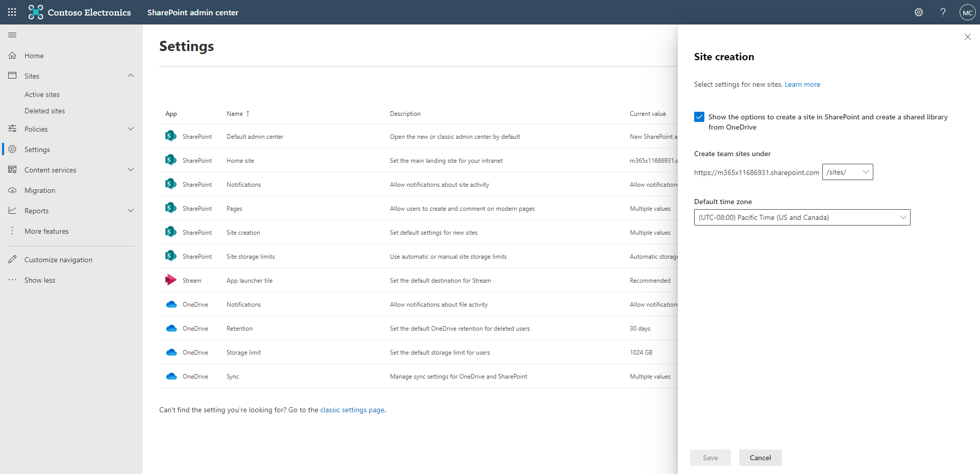Image resolution: width=980 pixels, height=474 pixels.
Task: Click the More features dots icon
Action: 12,231
